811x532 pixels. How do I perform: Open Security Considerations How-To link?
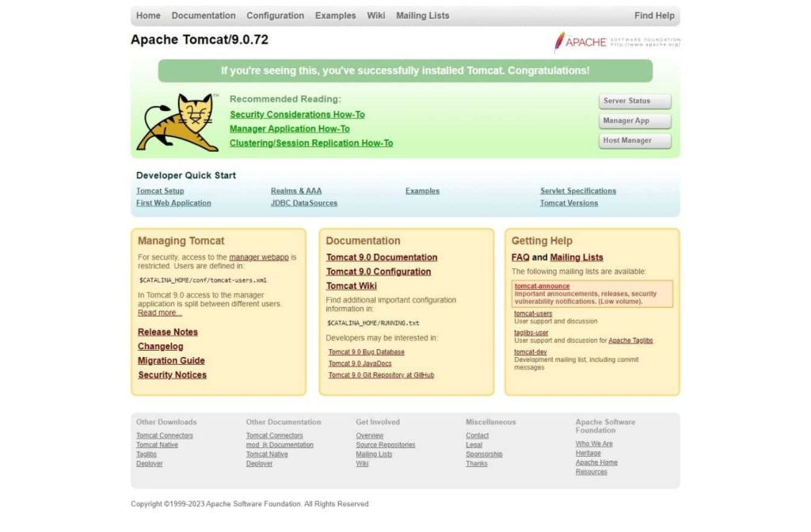click(298, 115)
